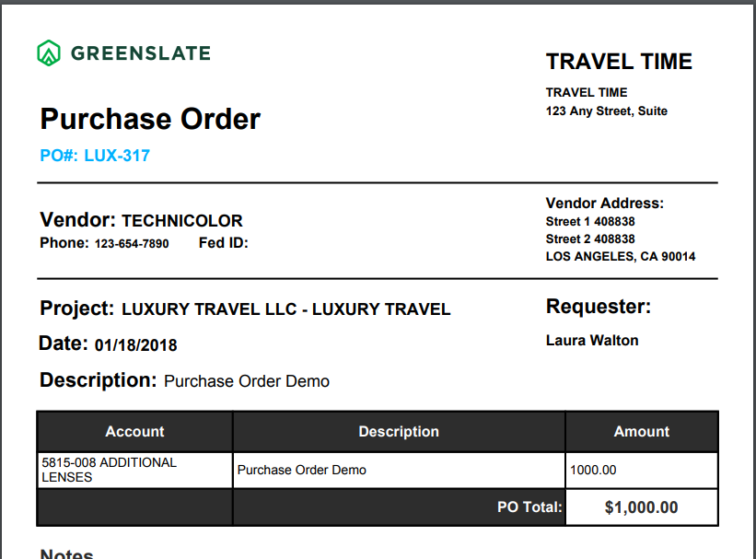Click the GREENSLATE brand name text

point(141,53)
